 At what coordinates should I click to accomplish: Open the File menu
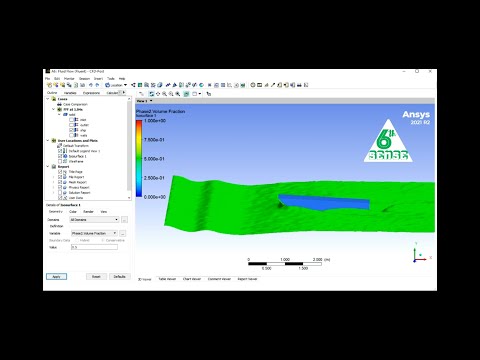pos(47,79)
